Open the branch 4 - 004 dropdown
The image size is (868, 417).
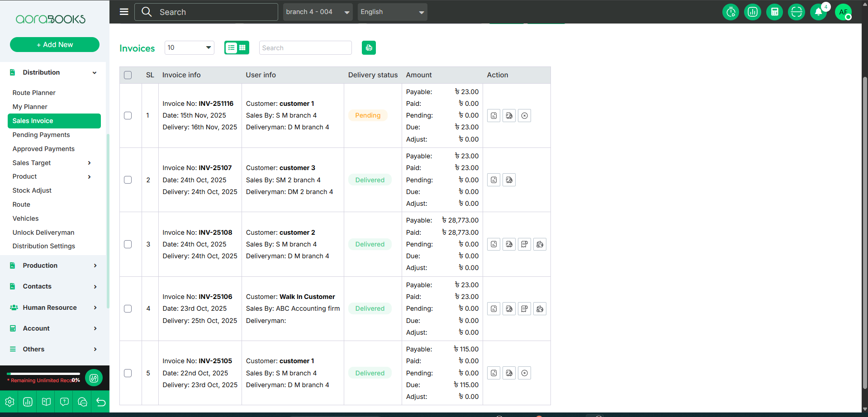(x=318, y=12)
